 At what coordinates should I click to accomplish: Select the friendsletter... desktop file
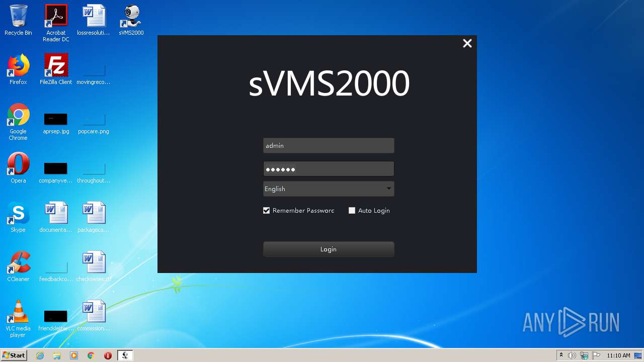(56, 321)
